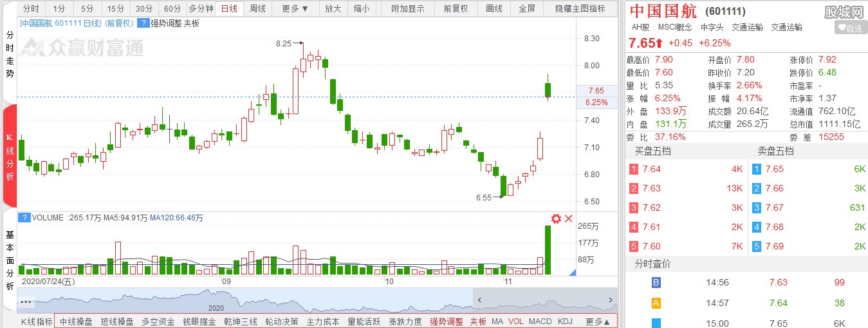The width and height of the screenshot is (868, 328).
Task: Select the MACD indicator
Action: (x=540, y=322)
